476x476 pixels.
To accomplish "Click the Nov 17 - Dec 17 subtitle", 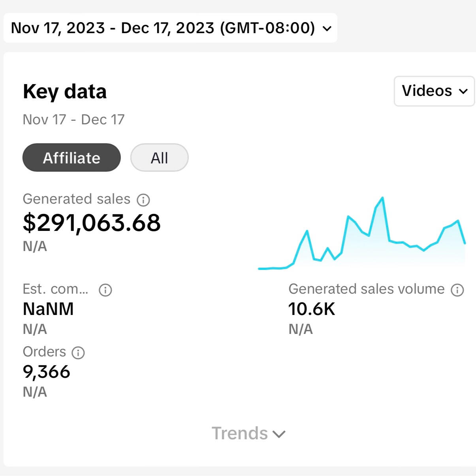I will [x=73, y=120].
